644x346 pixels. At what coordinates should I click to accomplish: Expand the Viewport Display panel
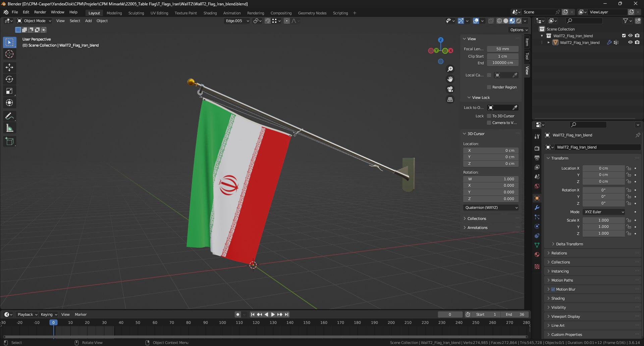pos(566,316)
